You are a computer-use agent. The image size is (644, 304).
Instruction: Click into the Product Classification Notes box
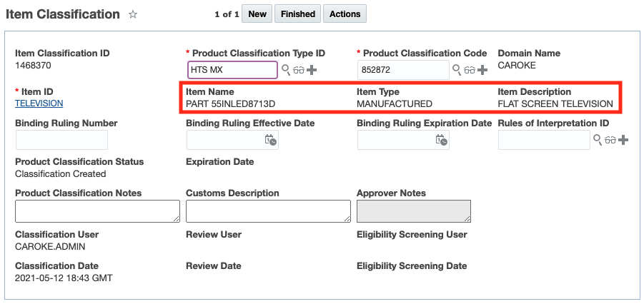[97, 211]
